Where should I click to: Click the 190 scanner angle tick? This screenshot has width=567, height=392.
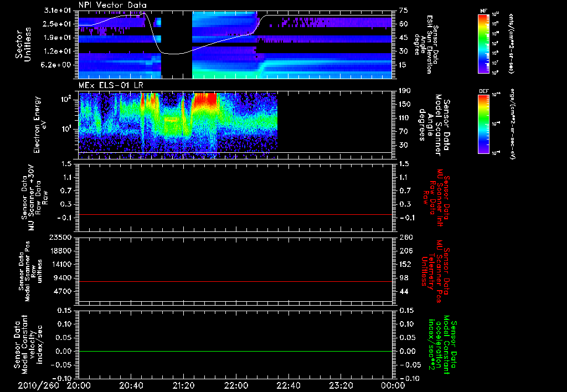click(x=405, y=91)
